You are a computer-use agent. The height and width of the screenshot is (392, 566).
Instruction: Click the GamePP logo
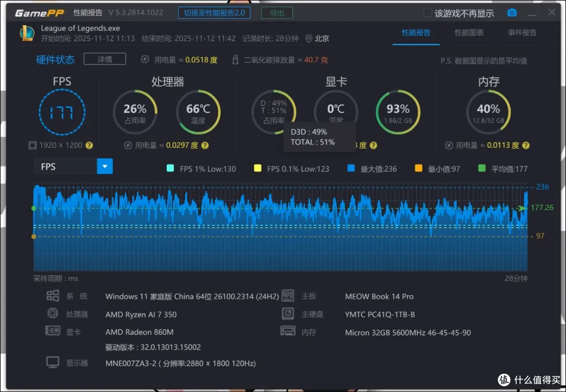click(x=39, y=13)
